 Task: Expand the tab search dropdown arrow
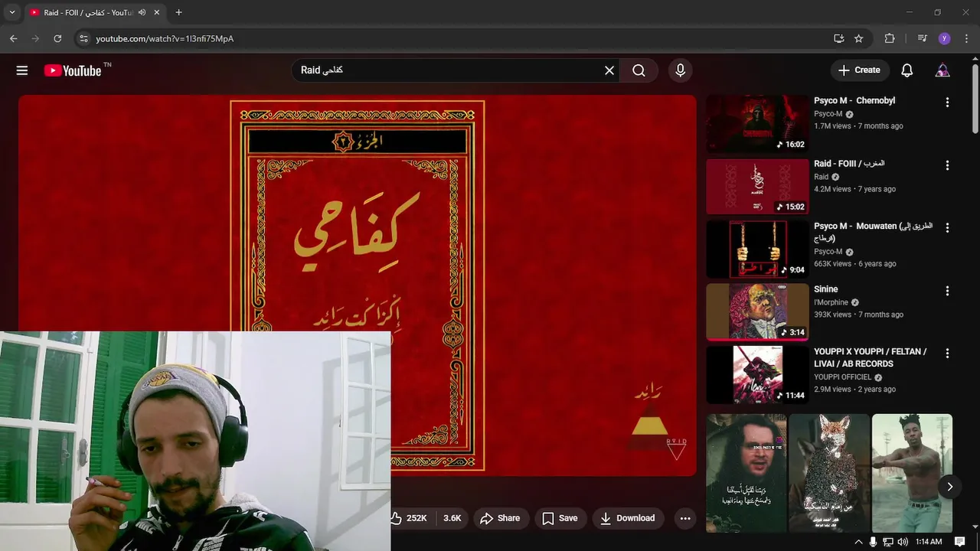(11, 12)
